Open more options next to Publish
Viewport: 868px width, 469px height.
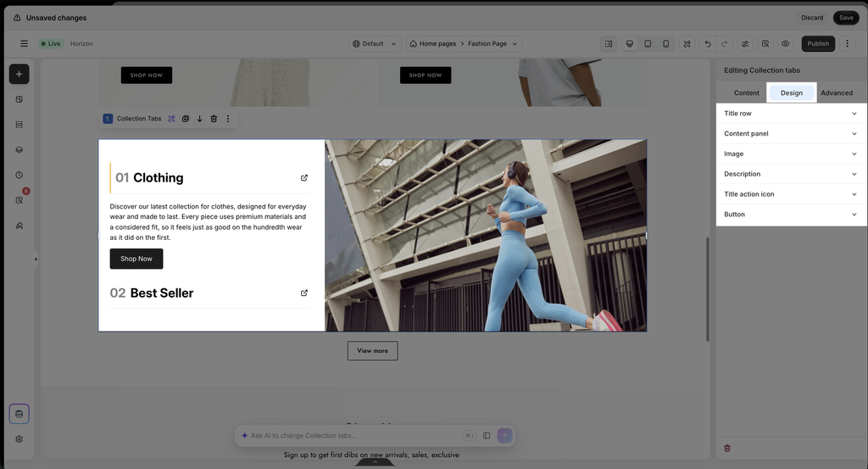(x=847, y=44)
